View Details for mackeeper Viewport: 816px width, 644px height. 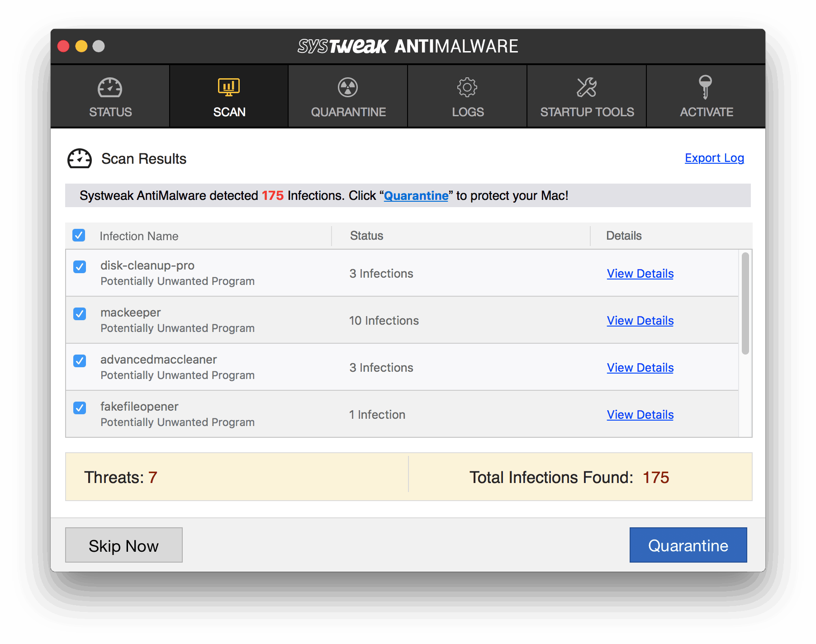click(640, 321)
